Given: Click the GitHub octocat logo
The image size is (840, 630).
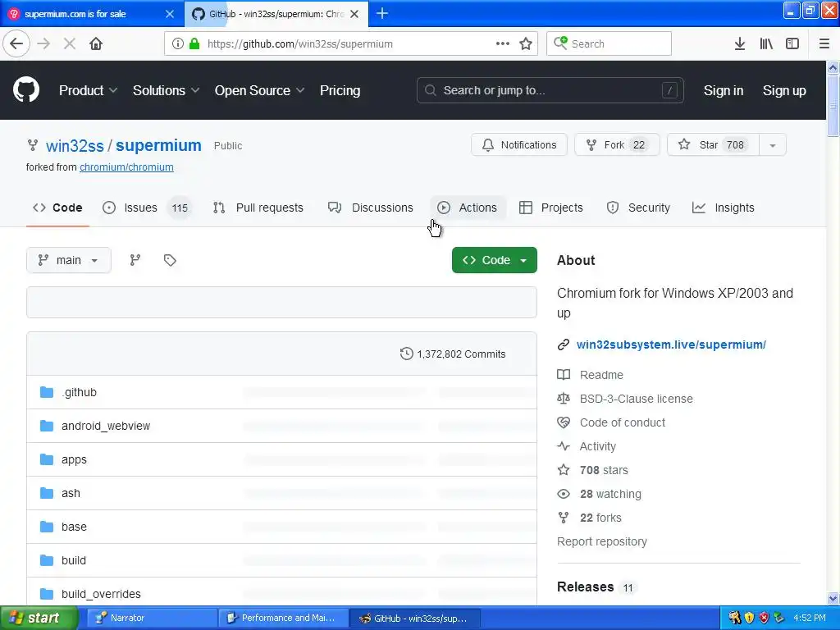Looking at the screenshot, I should pos(26,89).
